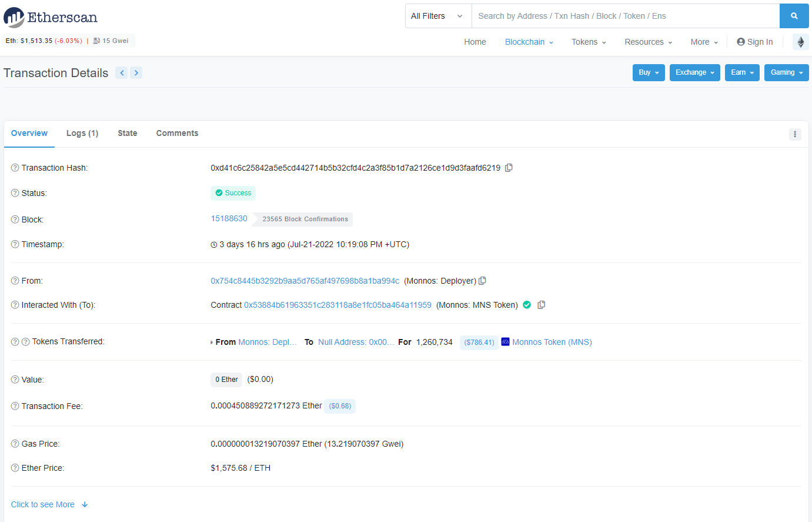This screenshot has height=522, width=812.
Task: Open Monnos: Depl... token sender link
Action: pos(268,342)
